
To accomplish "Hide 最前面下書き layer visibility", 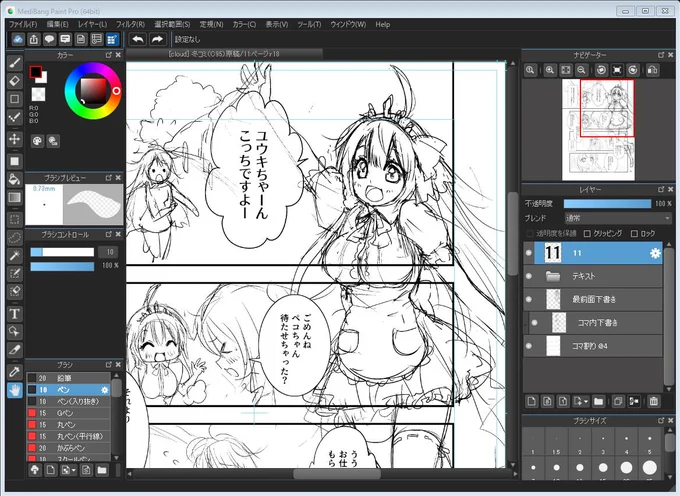I will coord(528,299).
